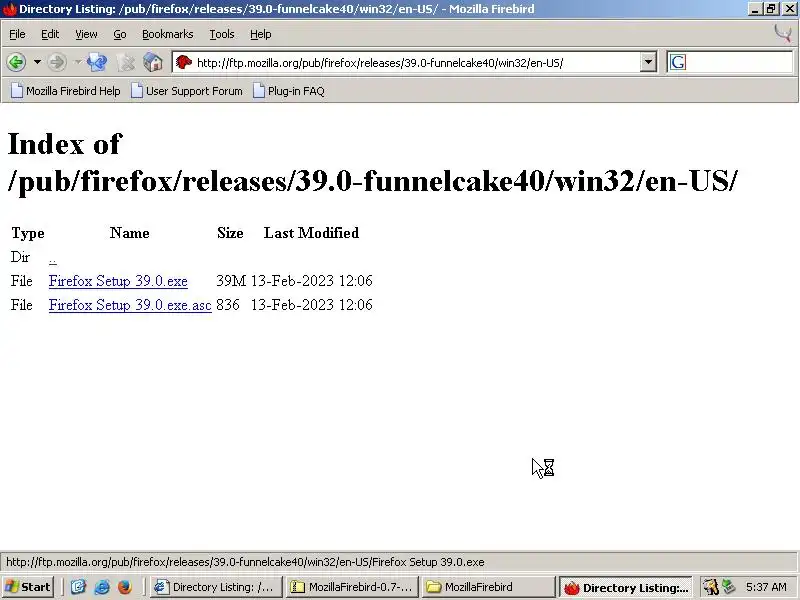The width and height of the screenshot is (800, 600).
Task: Click the 'Size' column header
Action: (230, 233)
